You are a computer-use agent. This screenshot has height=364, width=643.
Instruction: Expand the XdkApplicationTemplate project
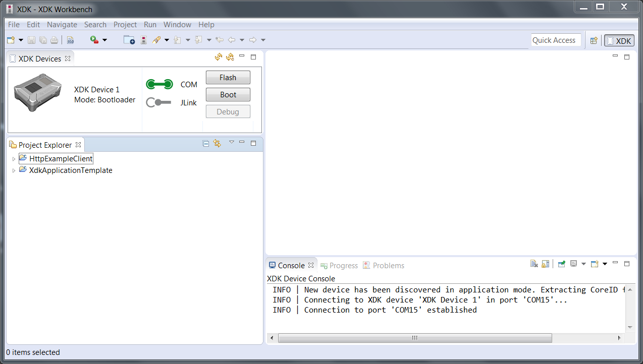(x=14, y=170)
